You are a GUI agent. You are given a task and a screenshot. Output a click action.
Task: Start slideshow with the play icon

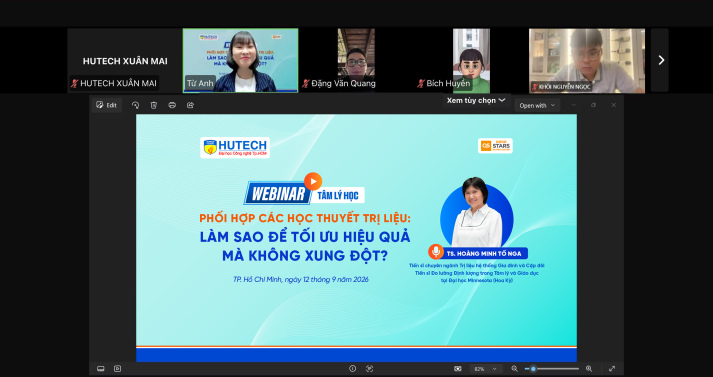coord(117,369)
